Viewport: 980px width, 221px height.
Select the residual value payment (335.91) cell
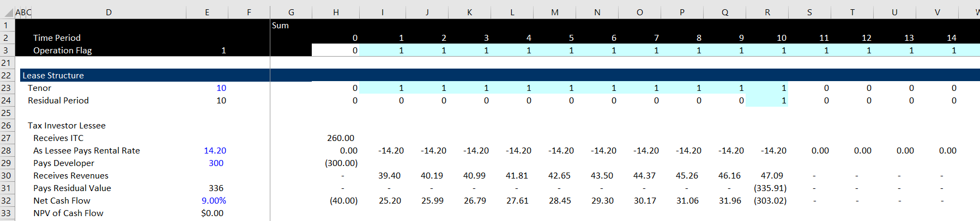[x=770, y=188]
